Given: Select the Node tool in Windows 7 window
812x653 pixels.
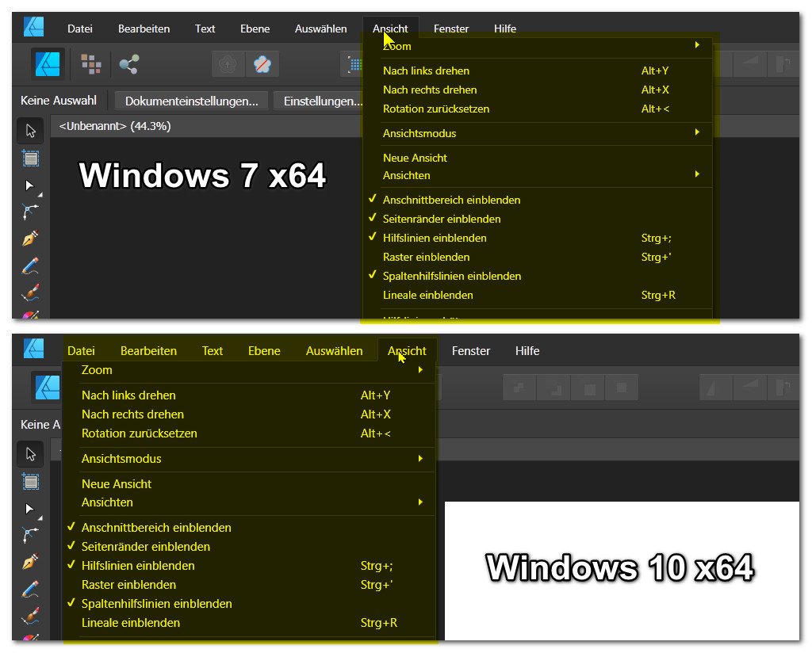Looking at the screenshot, I should tap(31, 185).
